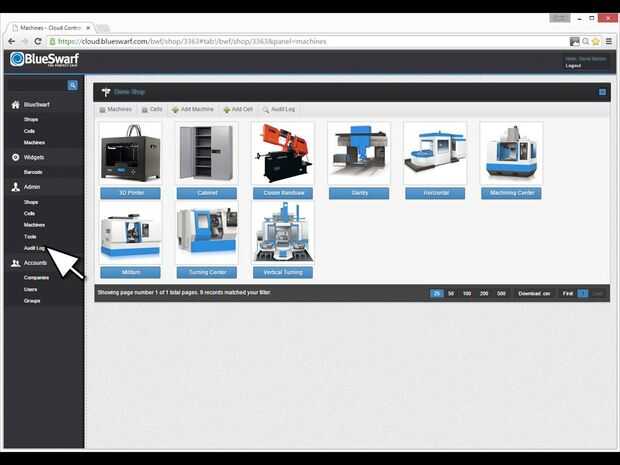Bookmark the page with the star icon
620x465 pixels.
(595, 41)
